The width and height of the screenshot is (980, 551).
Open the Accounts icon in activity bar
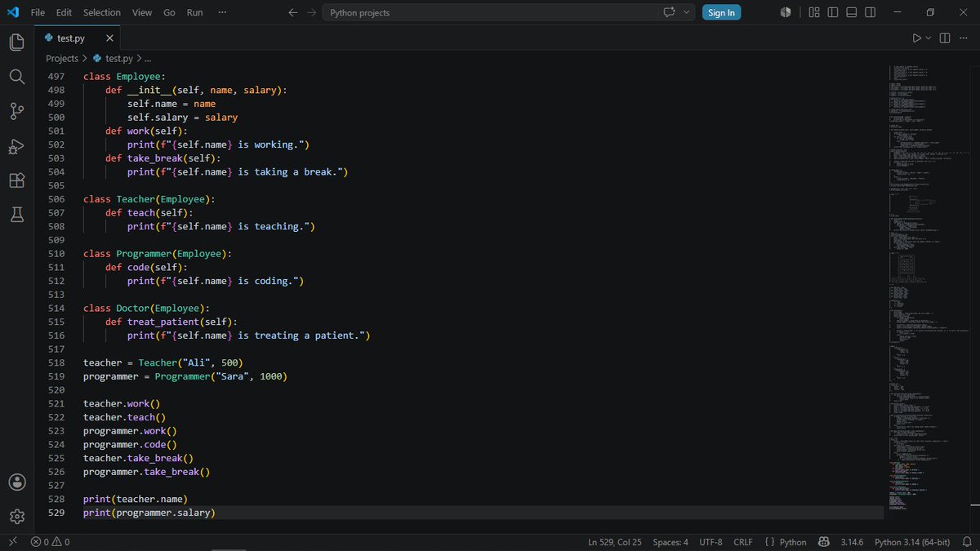tap(17, 482)
